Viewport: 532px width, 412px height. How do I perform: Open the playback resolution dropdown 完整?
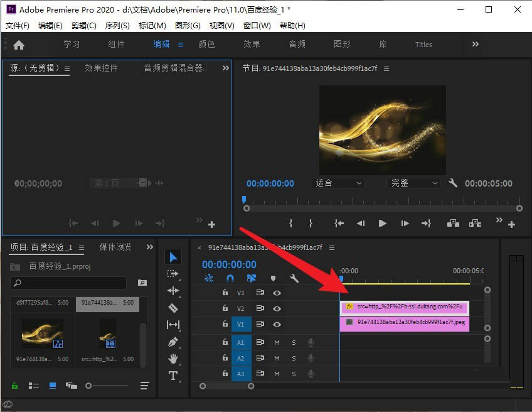pyautogui.click(x=413, y=183)
